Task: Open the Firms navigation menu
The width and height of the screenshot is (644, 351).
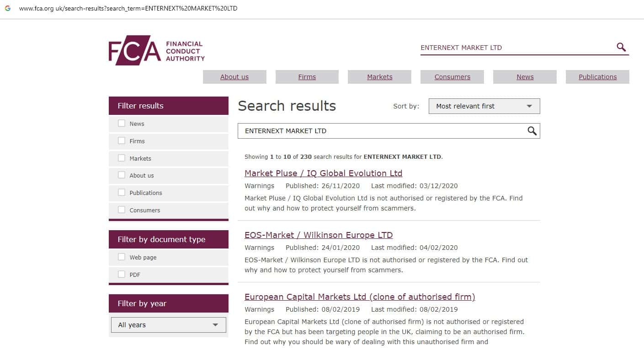Action: tap(307, 77)
